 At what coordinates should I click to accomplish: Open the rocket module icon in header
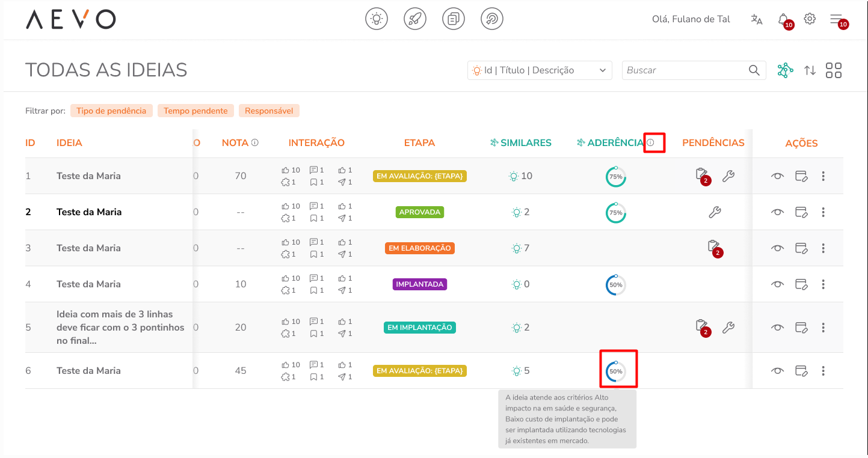click(415, 19)
